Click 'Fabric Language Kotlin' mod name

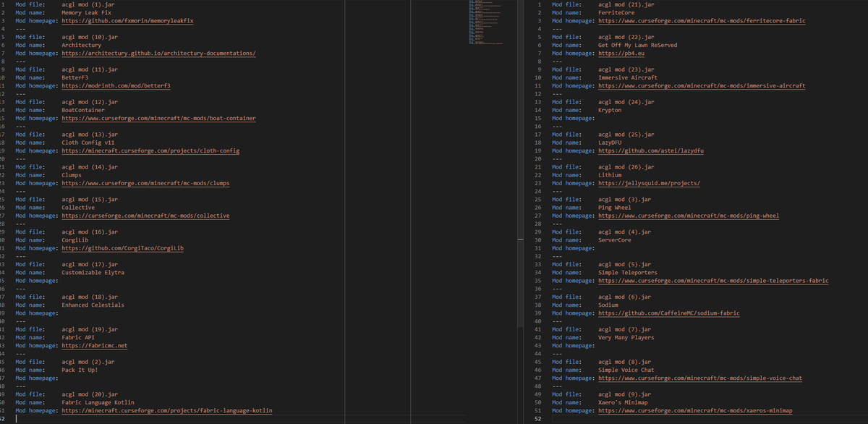coord(98,403)
